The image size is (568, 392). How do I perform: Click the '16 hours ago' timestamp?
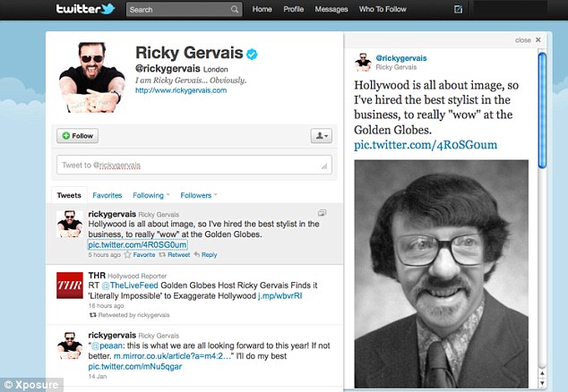[106, 306]
